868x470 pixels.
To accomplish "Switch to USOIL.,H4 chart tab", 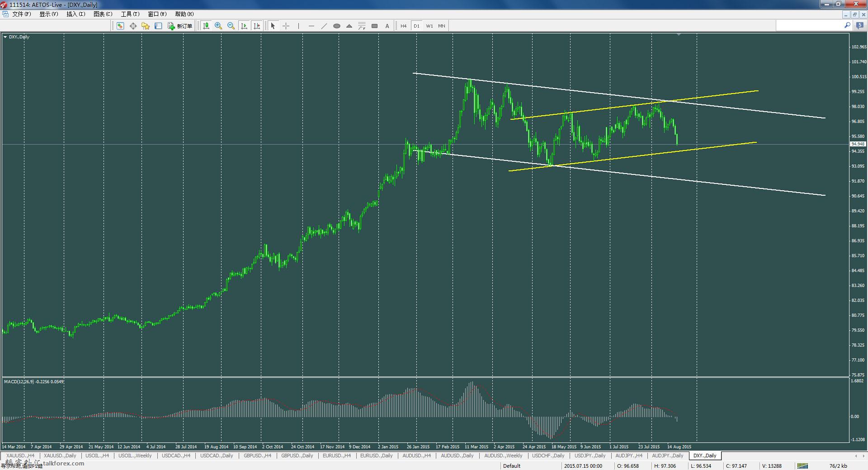I will point(97,456).
